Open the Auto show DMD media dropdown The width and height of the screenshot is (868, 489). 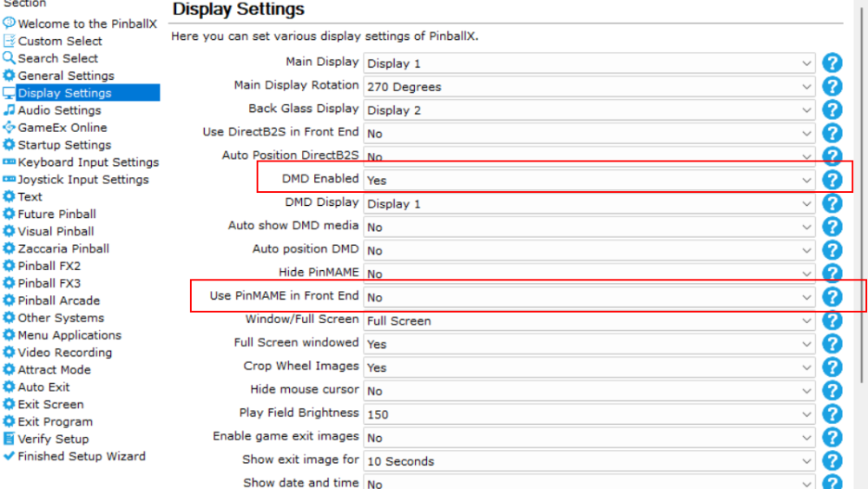589,227
